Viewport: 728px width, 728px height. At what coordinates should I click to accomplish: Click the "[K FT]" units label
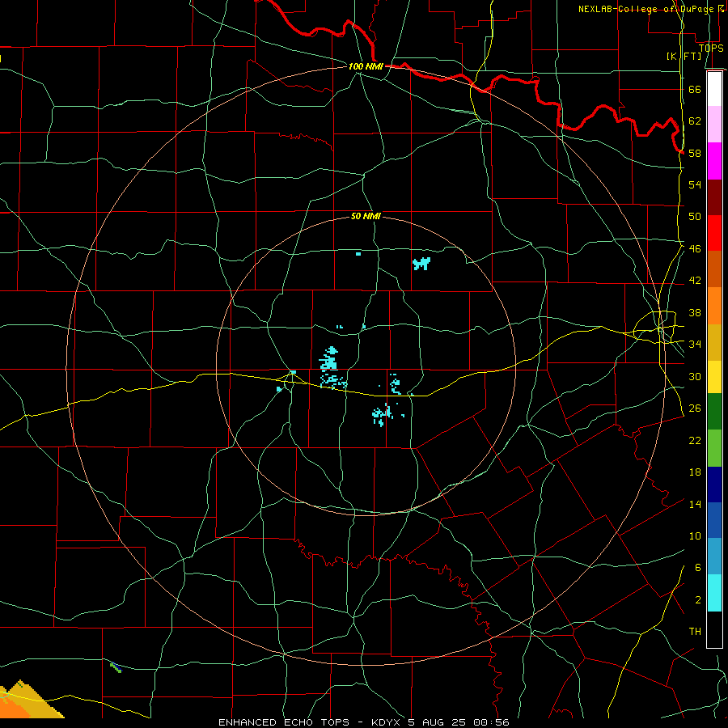(x=684, y=56)
